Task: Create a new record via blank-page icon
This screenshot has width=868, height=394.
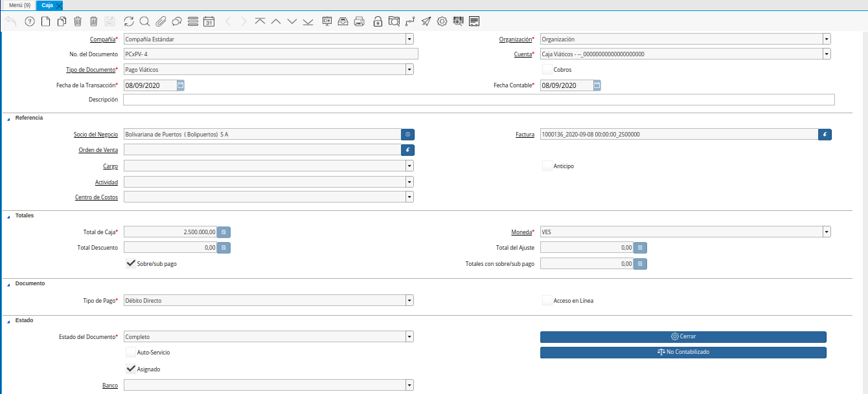Action: tap(45, 21)
